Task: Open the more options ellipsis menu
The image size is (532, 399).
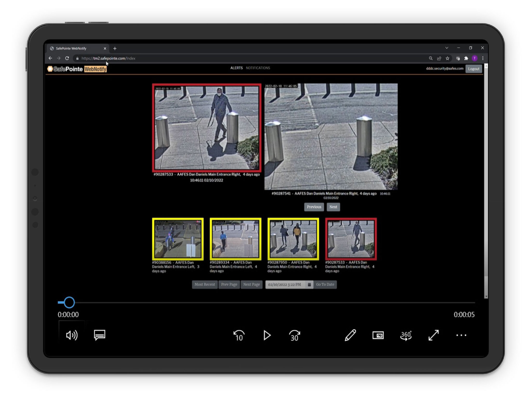Action: (461, 335)
